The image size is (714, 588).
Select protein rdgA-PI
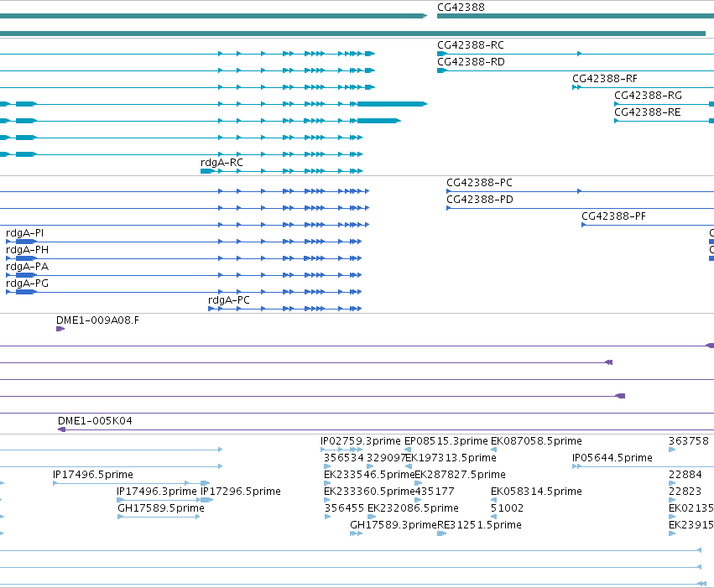24,233
